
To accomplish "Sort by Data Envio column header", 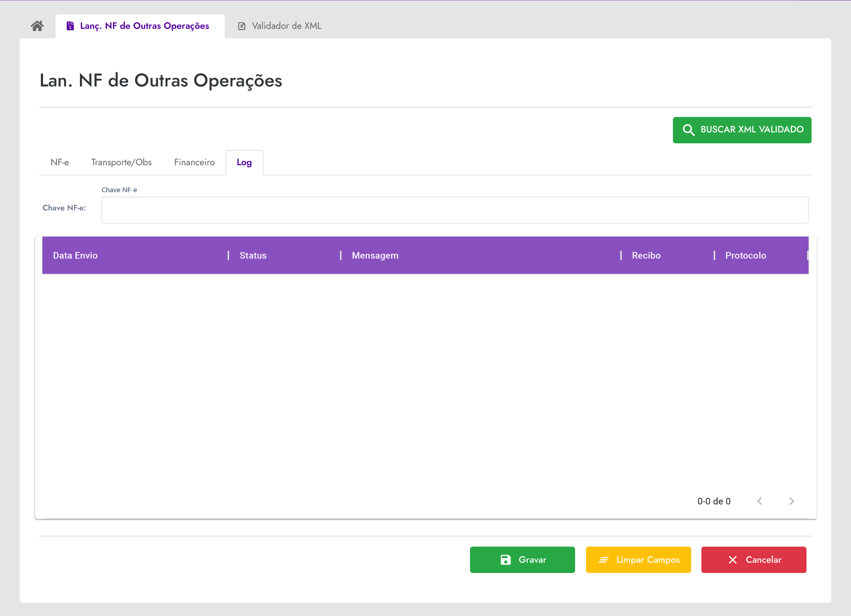I will (76, 255).
